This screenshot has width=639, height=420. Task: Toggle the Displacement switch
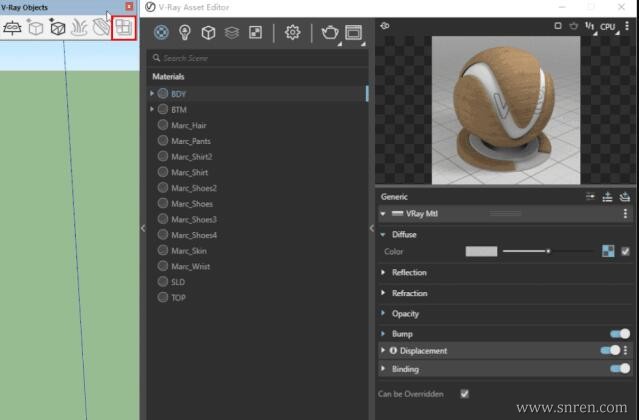click(610, 350)
